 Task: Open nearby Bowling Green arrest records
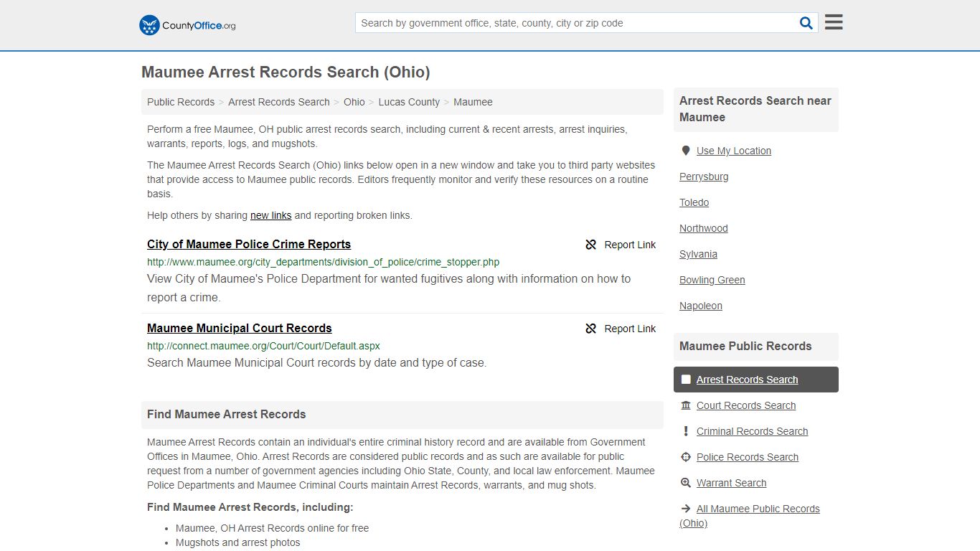[x=712, y=280]
